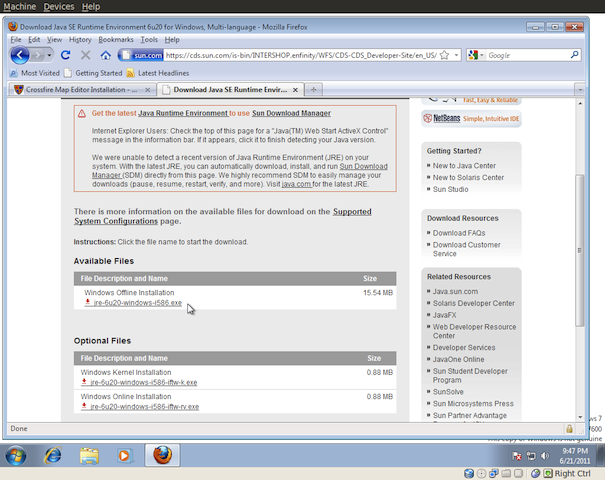The width and height of the screenshot is (605, 480).
Task: Open the SunSolve link
Action: 448,392
